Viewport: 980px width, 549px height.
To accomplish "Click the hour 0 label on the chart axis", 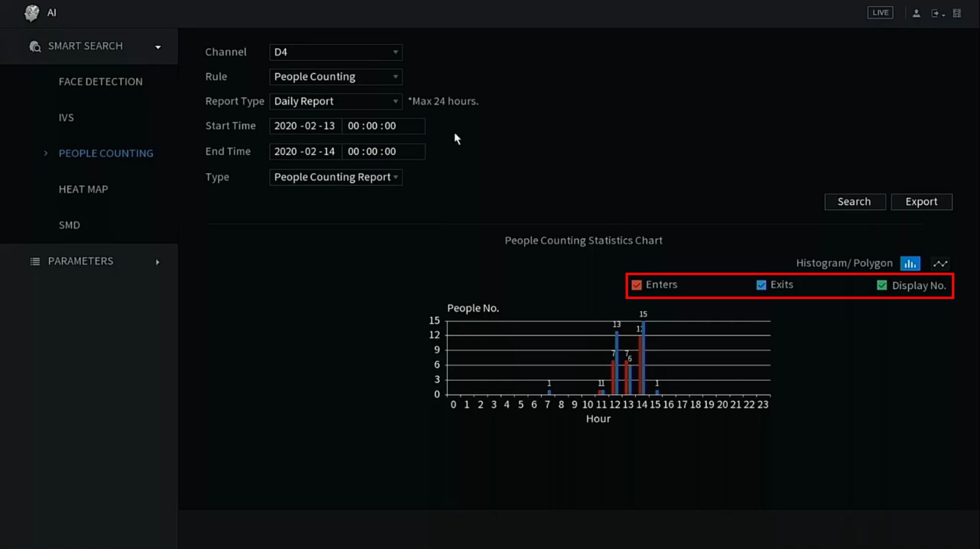I will 454,405.
